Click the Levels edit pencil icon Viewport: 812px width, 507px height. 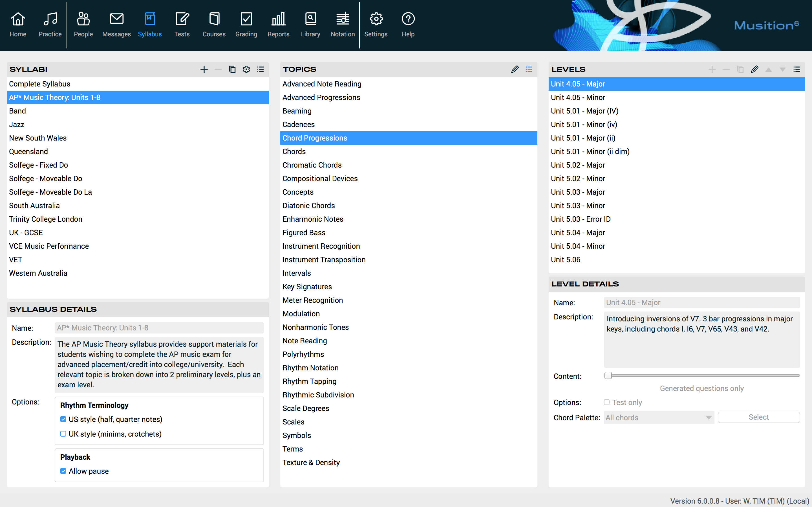754,69
